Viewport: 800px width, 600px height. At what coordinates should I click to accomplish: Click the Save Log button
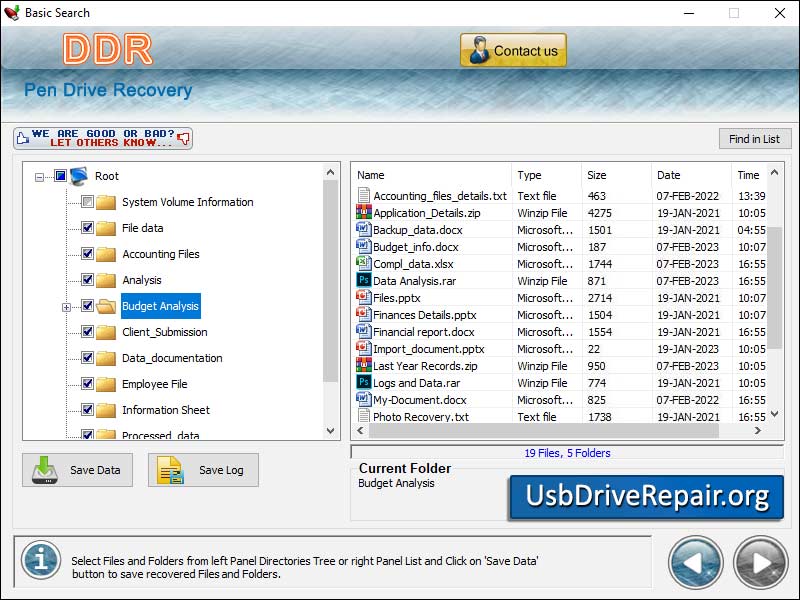203,470
